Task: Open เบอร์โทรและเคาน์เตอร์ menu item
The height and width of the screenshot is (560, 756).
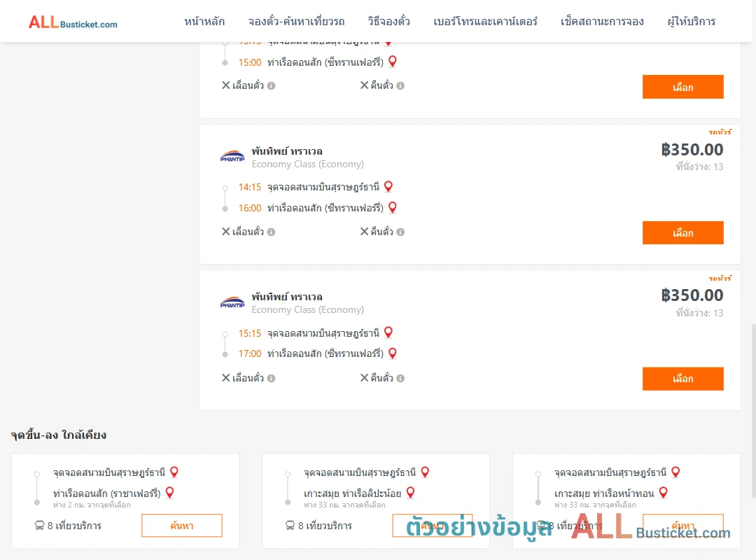Action: click(x=485, y=21)
